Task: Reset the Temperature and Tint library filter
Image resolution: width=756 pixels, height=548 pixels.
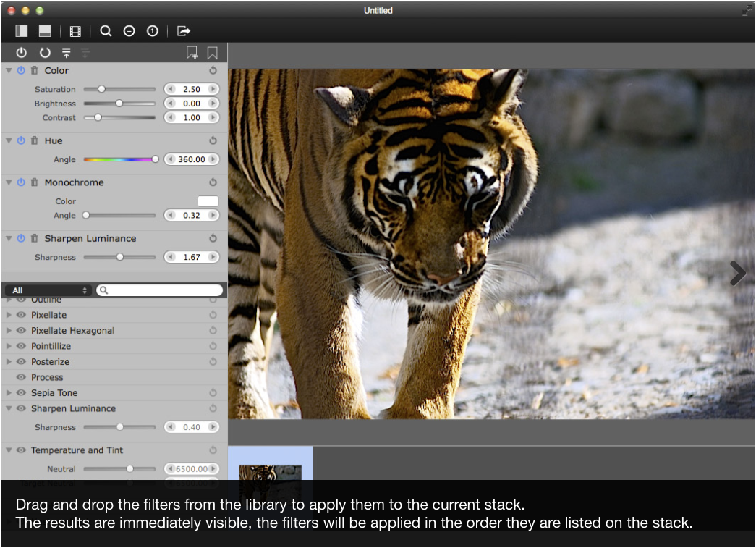Action: point(213,450)
